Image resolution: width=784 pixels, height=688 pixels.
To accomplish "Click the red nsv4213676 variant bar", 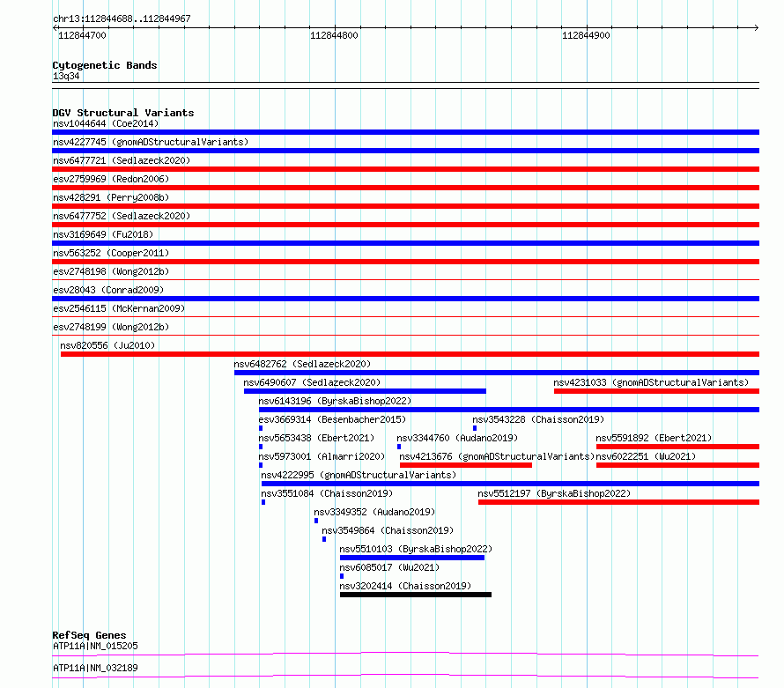I will (466, 465).
